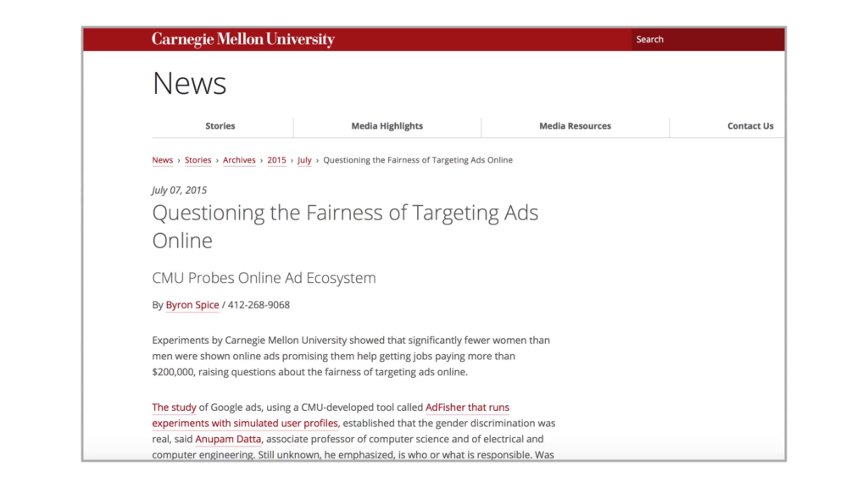Follow 'The study' link
Image resolution: width=868 pixels, height=488 pixels.
[174, 408]
